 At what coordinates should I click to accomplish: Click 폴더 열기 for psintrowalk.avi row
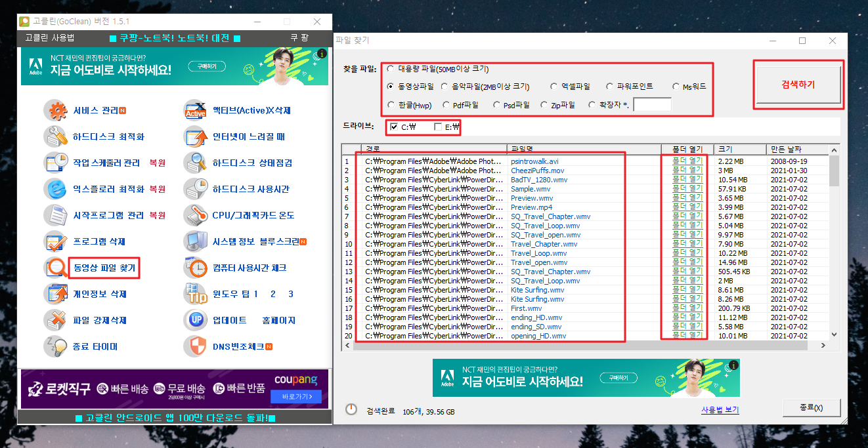687,161
